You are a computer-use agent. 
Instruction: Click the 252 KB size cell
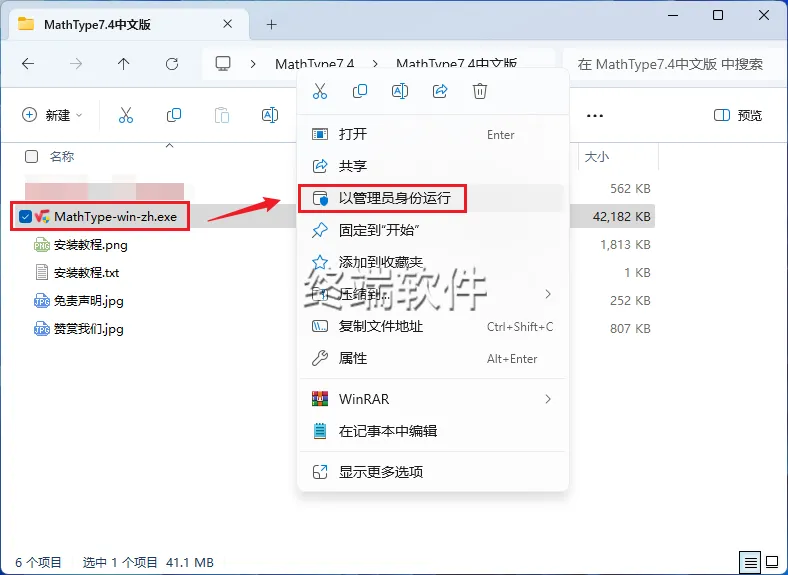coord(630,301)
